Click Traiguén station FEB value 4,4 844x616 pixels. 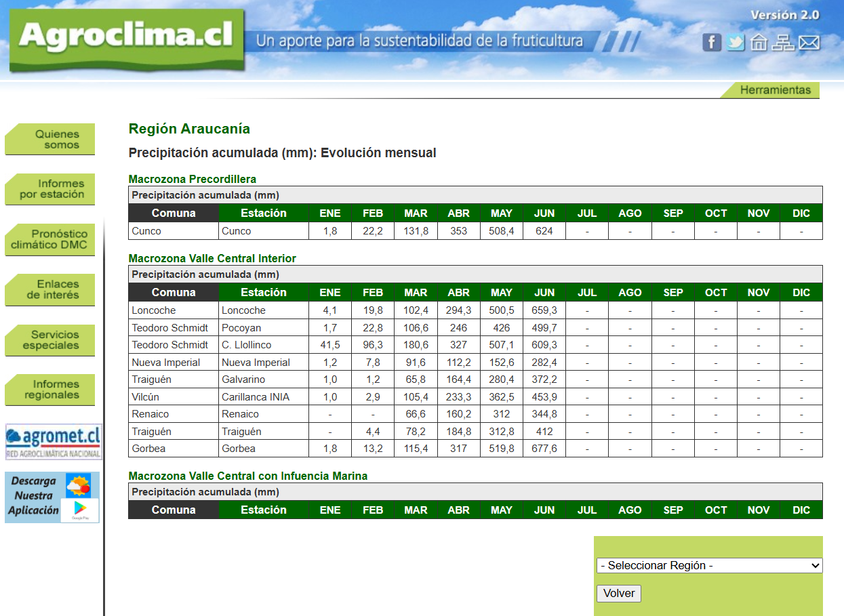coord(373,432)
